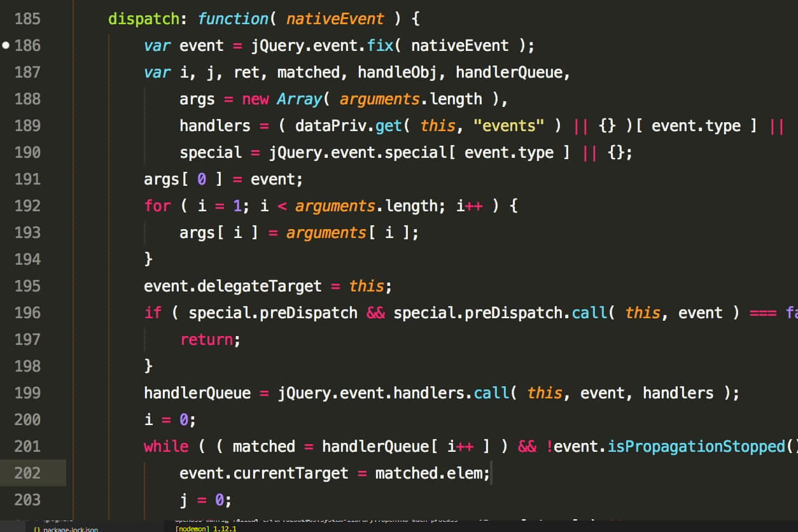Click 'delegateTarget' on line 195
The height and width of the screenshot is (532, 798).
(260, 286)
